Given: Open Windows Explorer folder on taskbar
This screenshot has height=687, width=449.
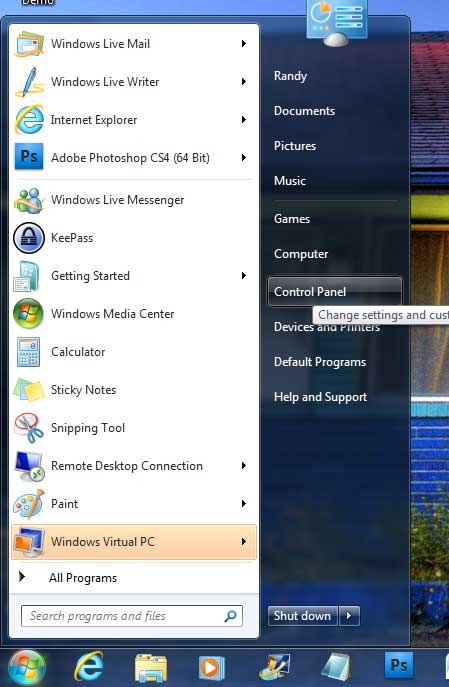Looking at the screenshot, I should point(150,668).
